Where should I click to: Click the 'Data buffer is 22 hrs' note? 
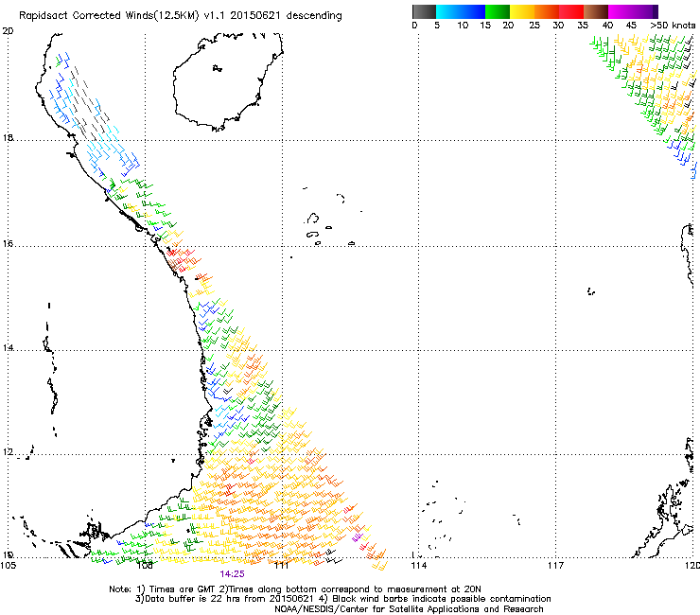click(342, 599)
